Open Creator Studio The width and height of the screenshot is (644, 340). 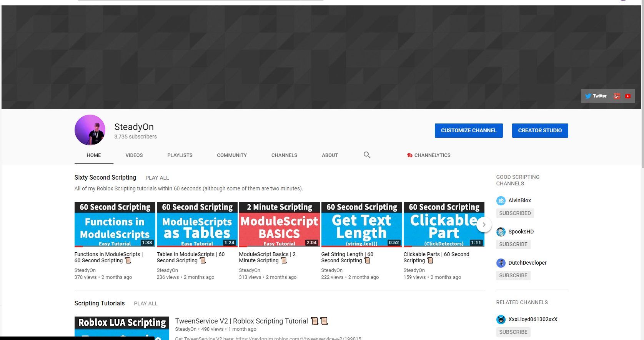coord(540,130)
